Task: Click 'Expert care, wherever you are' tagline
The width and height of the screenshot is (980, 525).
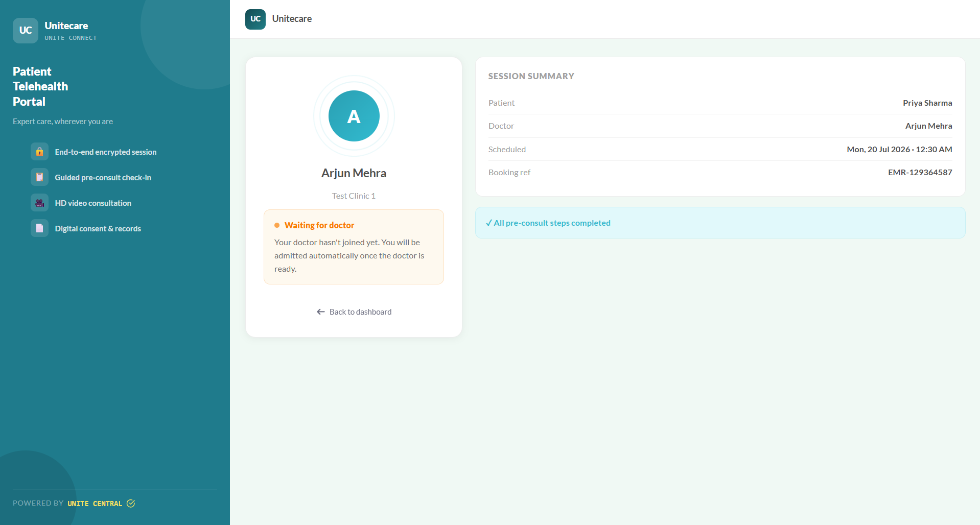Action: click(x=63, y=121)
